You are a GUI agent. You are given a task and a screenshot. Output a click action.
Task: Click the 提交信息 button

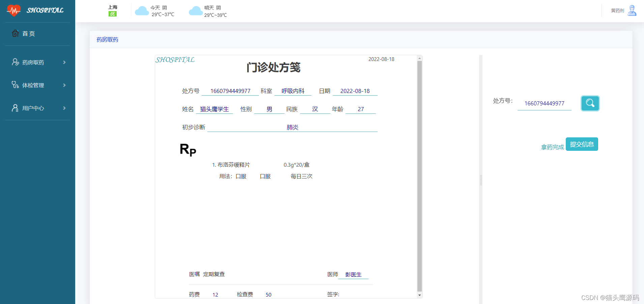(582, 144)
